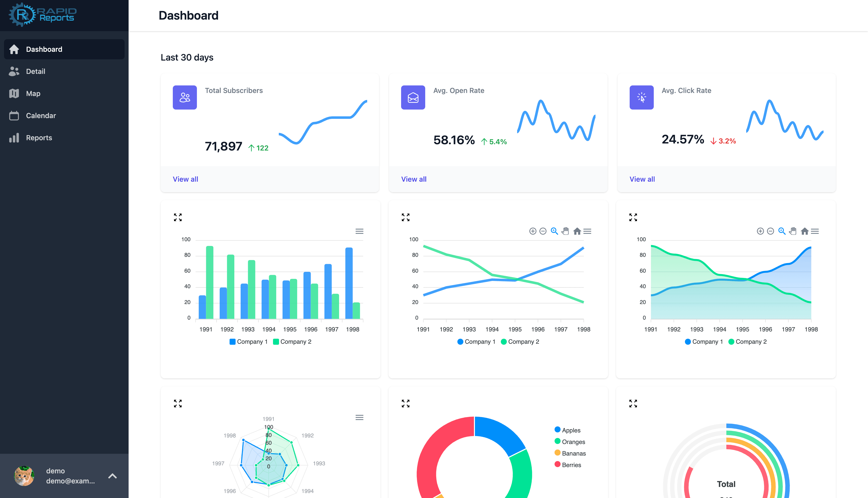This screenshot has width=868, height=498.
Task: Click zoom-out icon on area chart toolbar
Action: point(770,231)
